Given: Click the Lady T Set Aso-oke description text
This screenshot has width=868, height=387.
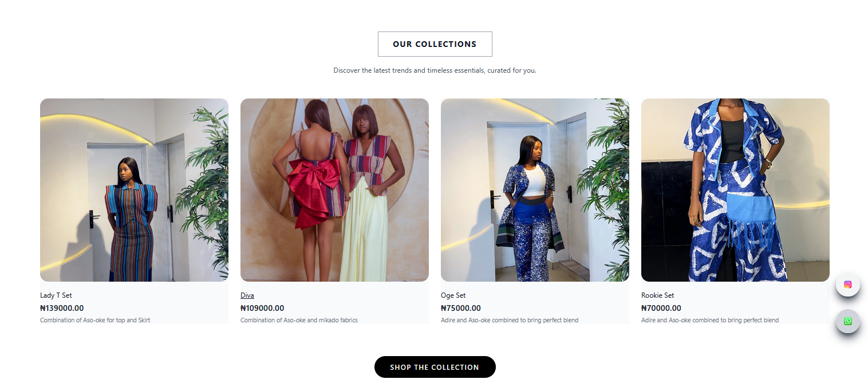Looking at the screenshot, I should [94, 320].
